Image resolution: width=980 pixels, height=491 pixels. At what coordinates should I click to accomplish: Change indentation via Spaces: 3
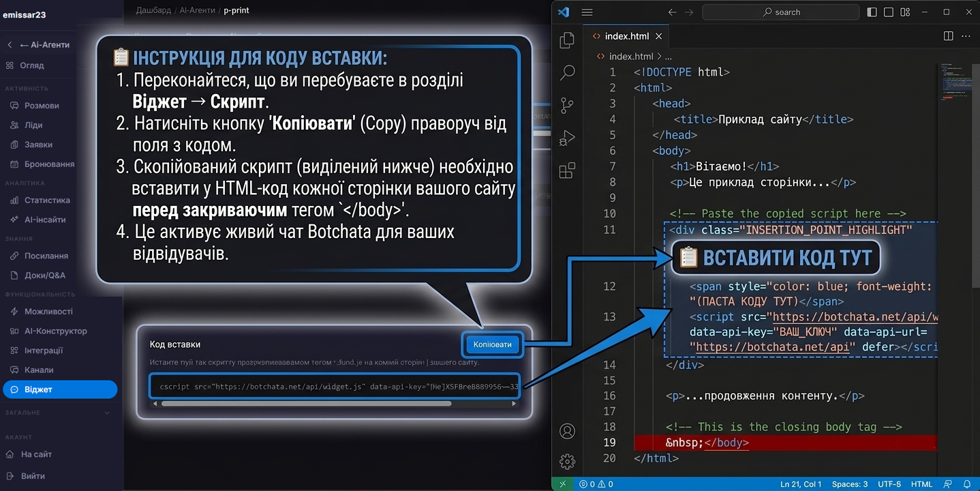[850, 484]
